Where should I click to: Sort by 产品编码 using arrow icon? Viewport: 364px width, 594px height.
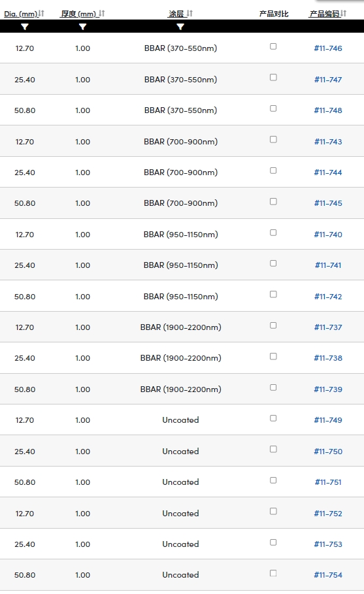(x=343, y=14)
